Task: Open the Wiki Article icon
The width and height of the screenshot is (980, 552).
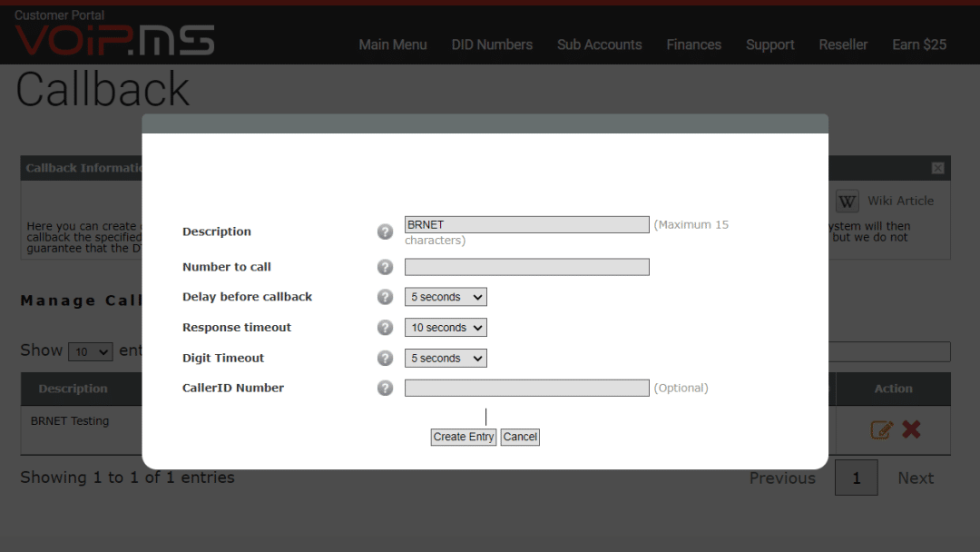Action: (847, 201)
